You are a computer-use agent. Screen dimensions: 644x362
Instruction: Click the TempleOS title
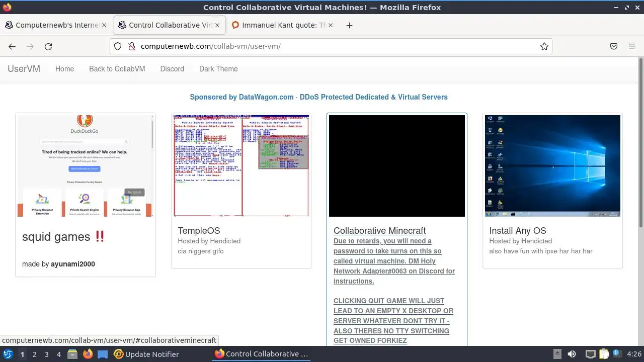point(199,231)
